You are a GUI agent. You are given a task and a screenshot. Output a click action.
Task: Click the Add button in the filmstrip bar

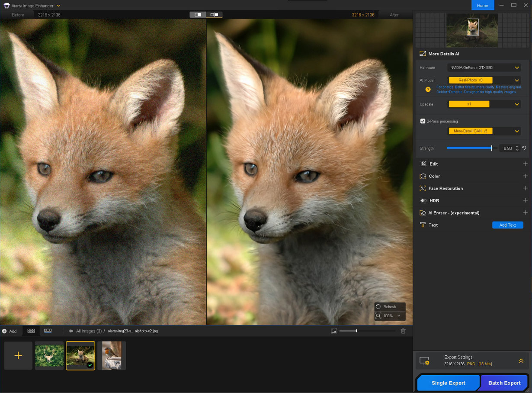(9, 331)
